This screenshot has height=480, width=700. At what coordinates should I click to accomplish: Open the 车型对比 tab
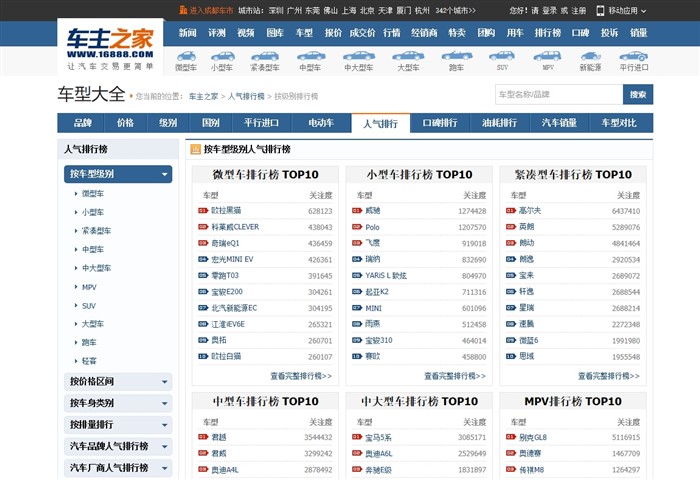[619, 123]
